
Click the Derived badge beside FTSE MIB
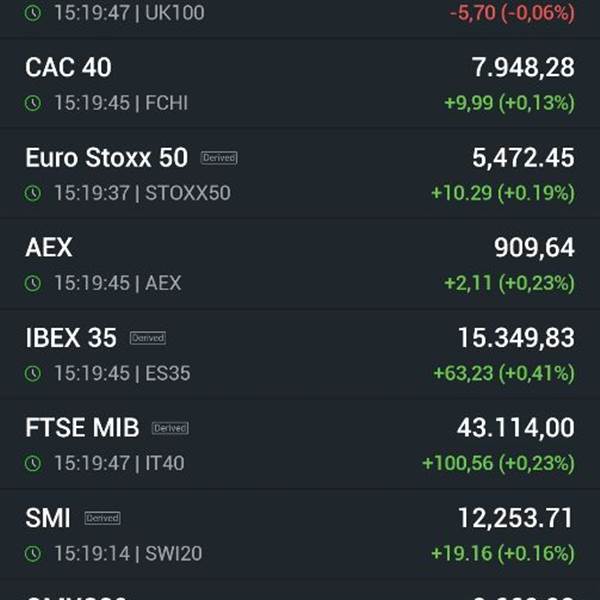170,428
